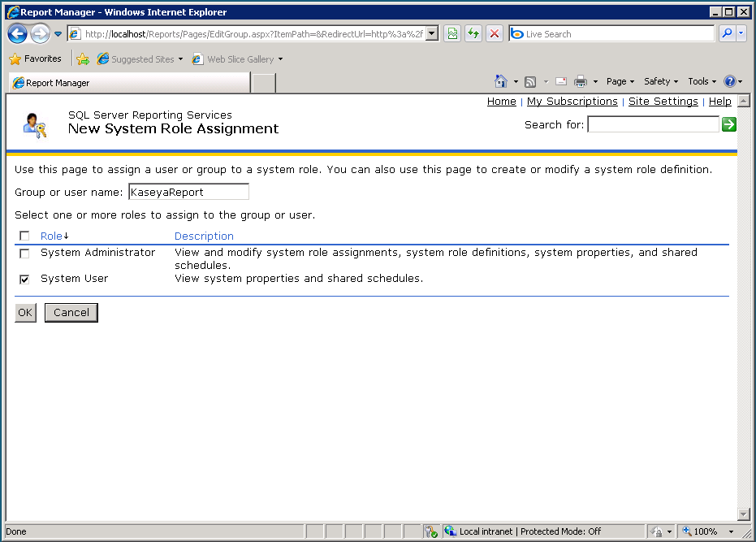Viewport: 756px width, 542px height.
Task: Click the green Search arrow icon
Action: tap(728, 124)
